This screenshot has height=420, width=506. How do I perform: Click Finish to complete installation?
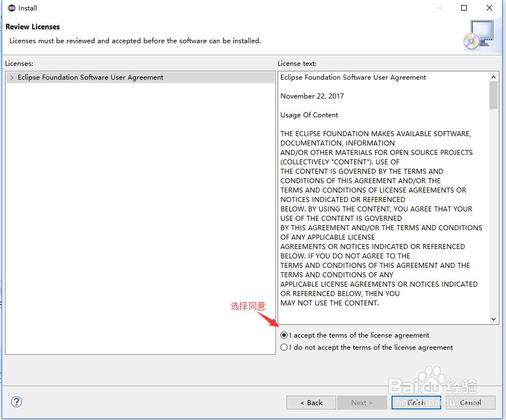point(416,402)
